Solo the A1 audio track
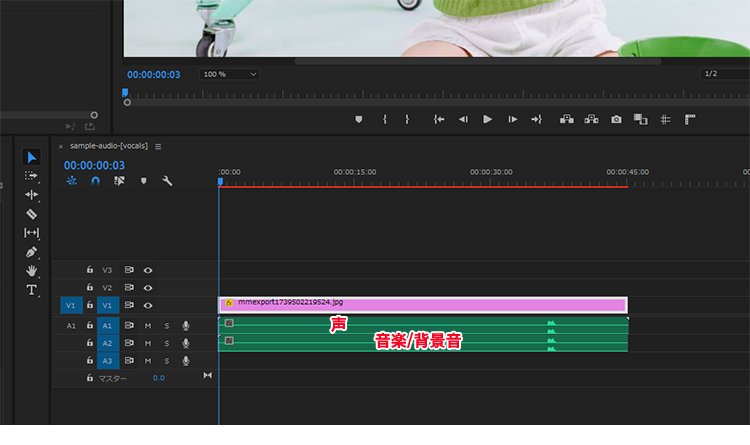This screenshot has height=445, width=750. click(x=167, y=326)
